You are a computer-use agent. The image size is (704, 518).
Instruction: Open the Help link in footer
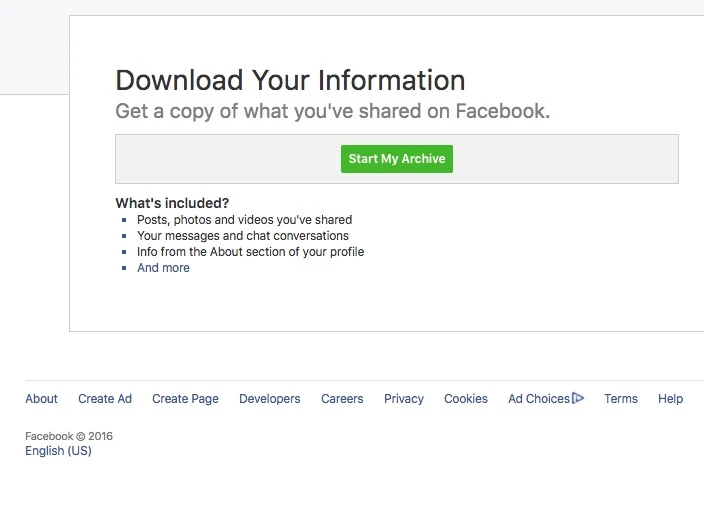pyautogui.click(x=670, y=399)
